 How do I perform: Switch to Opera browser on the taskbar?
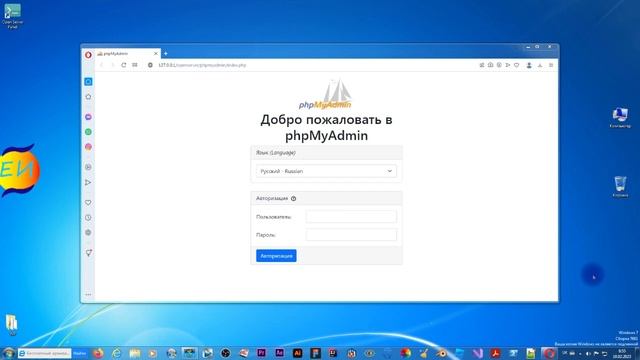click(549, 353)
